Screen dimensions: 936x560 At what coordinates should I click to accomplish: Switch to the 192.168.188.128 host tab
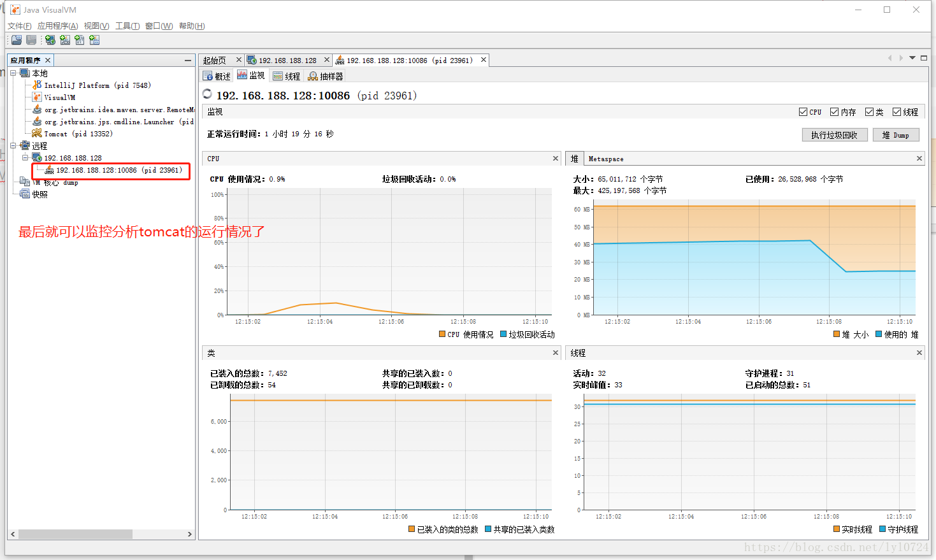(287, 61)
